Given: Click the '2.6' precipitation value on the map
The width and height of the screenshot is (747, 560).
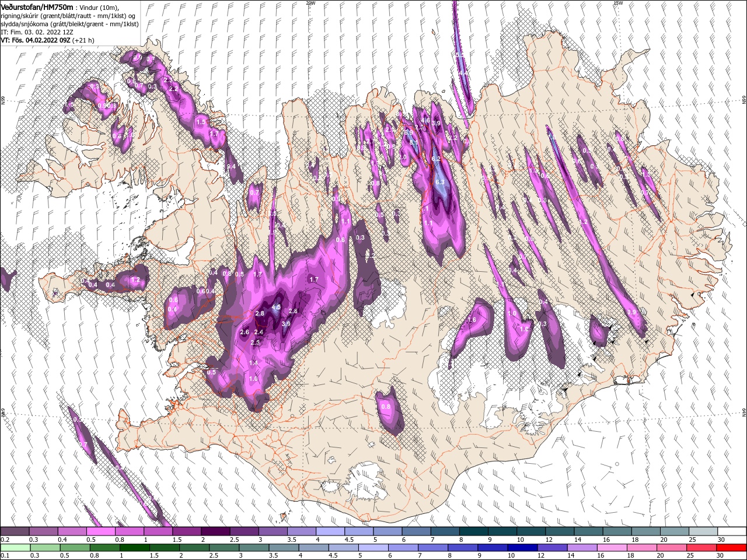Looking at the screenshot, I should (245, 332).
